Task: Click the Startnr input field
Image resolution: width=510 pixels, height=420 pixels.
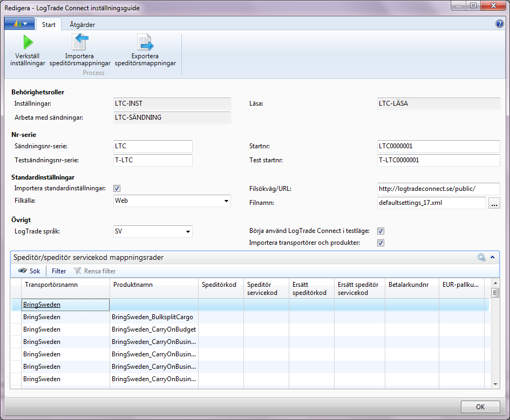Action: point(438,146)
